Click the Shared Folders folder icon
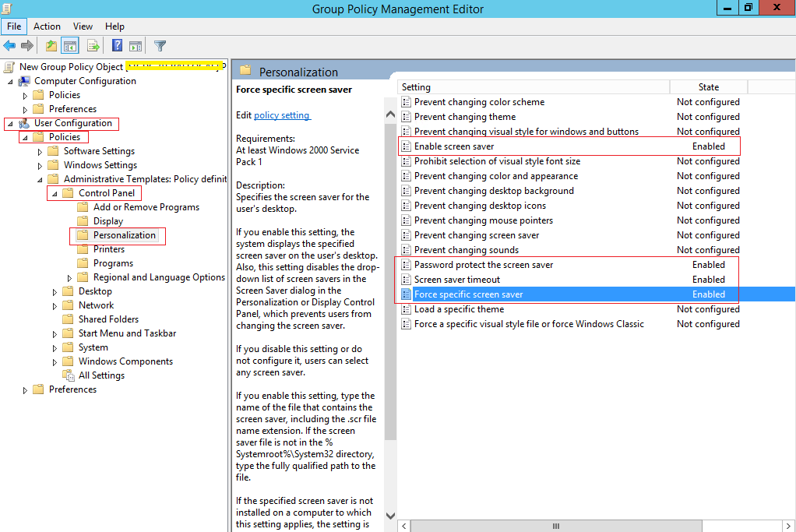This screenshot has height=532, width=796. point(68,319)
